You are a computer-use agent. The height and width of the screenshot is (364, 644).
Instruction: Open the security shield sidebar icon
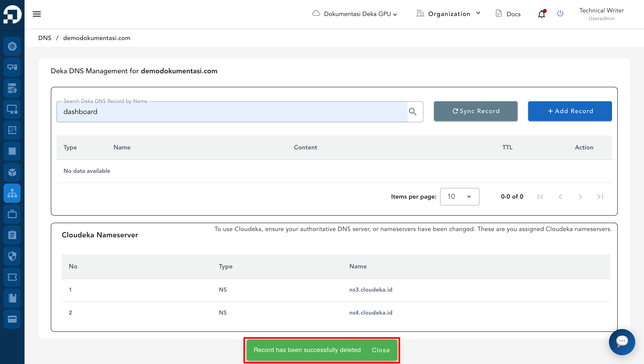12,256
